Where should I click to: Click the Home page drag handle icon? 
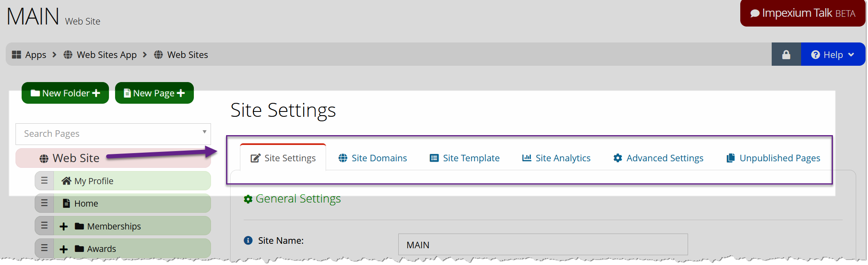coord(44,203)
